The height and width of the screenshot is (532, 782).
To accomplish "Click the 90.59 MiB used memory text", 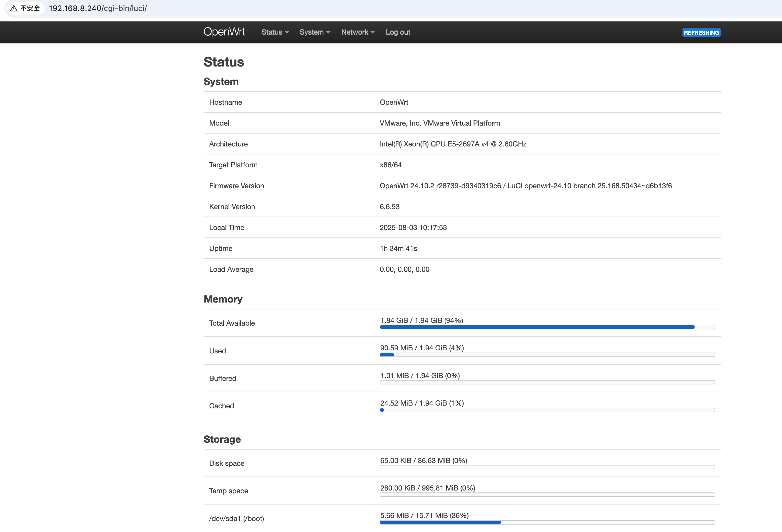I will point(422,348).
